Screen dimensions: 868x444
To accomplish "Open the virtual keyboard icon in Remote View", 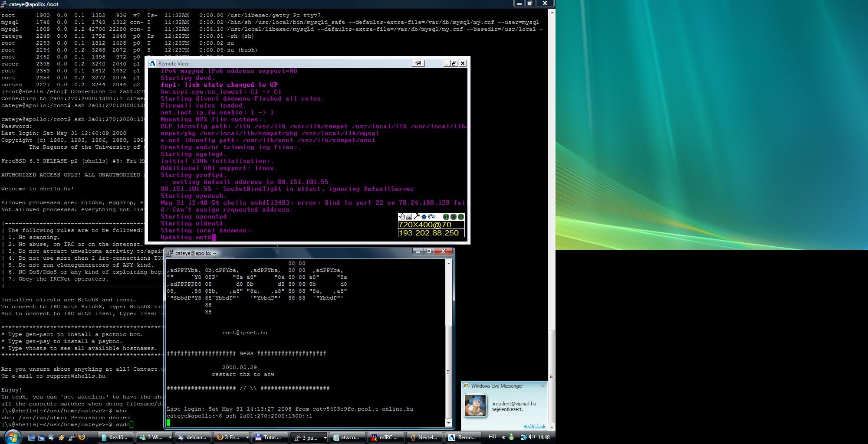I will pyautogui.click(x=409, y=217).
